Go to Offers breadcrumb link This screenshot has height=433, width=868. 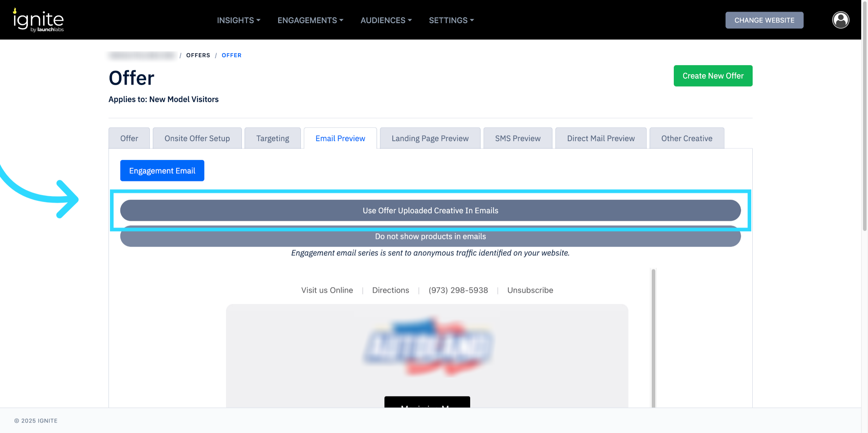[198, 55]
